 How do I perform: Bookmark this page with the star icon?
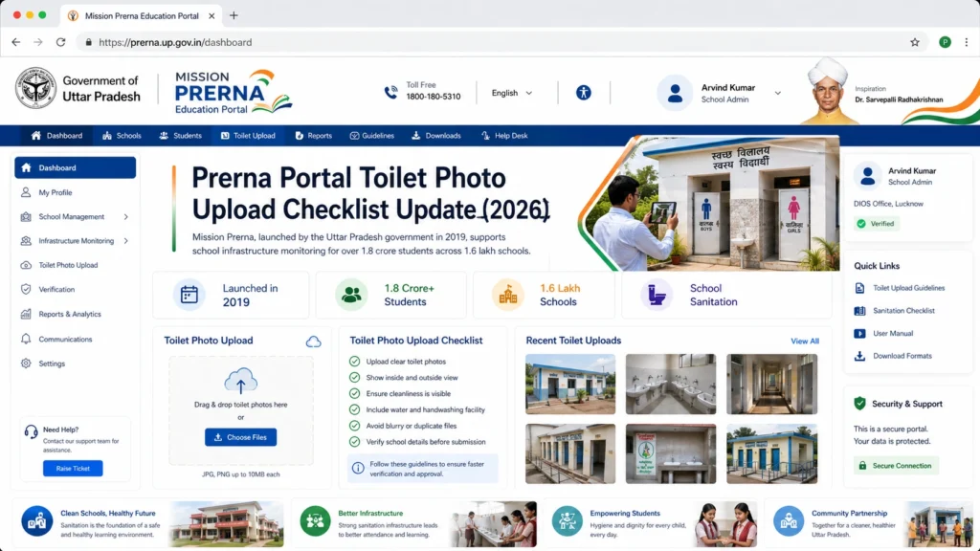coord(914,42)
